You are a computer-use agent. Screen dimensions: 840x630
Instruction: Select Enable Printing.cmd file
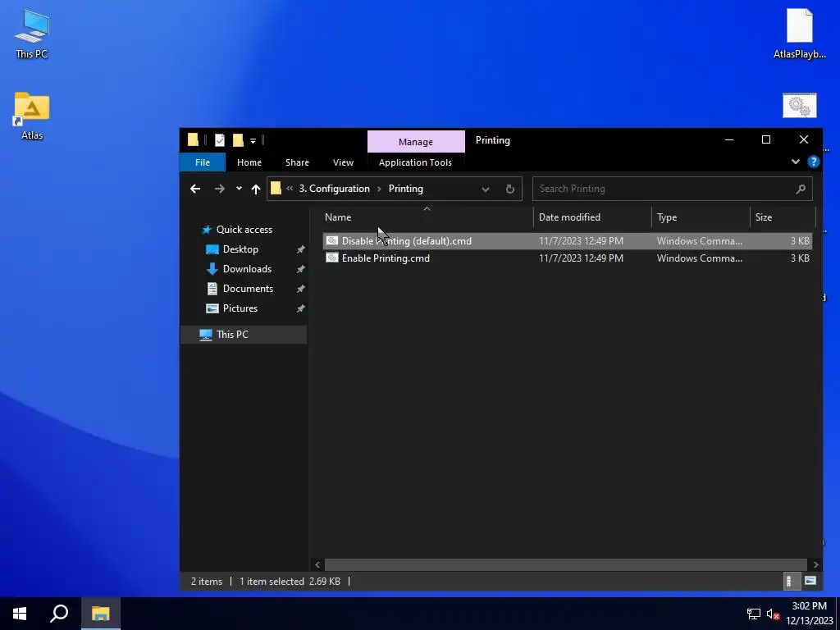[x=568, y=258]
